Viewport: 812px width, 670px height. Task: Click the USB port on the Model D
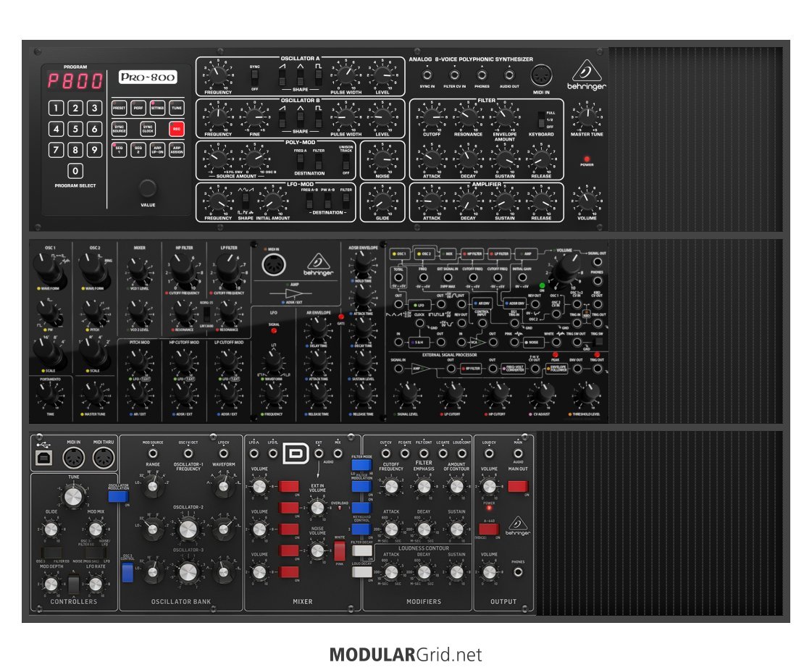point(43,458)
